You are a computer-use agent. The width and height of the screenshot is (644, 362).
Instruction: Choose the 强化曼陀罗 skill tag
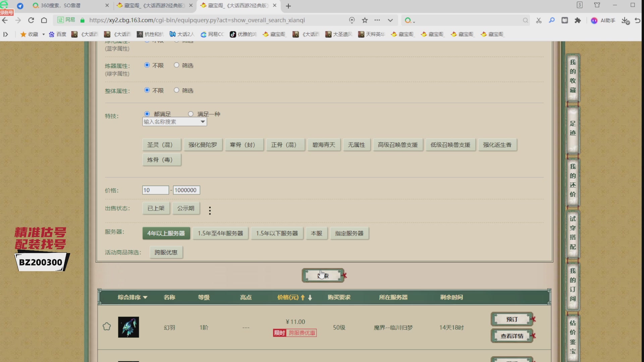203,145
